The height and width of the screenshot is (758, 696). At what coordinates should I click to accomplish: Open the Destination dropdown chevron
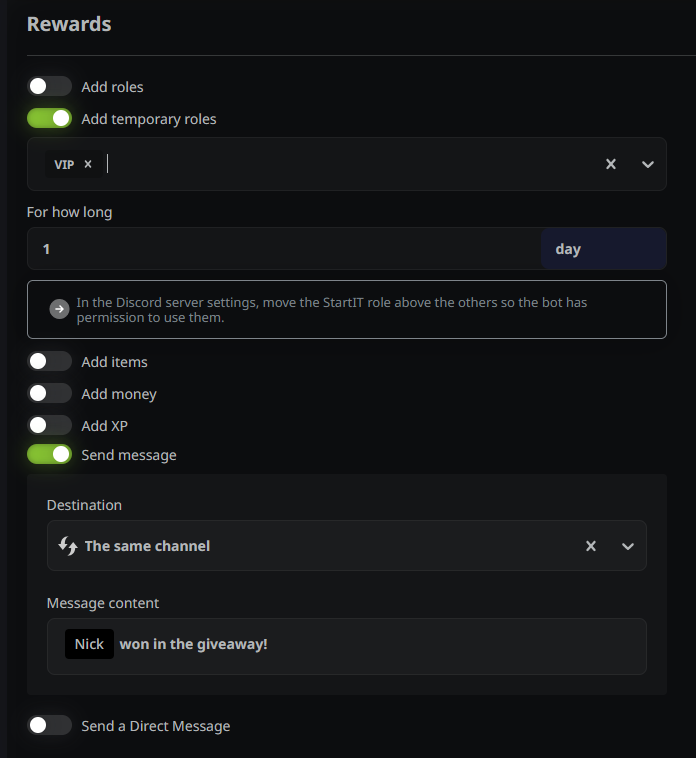tap(628, 546)
